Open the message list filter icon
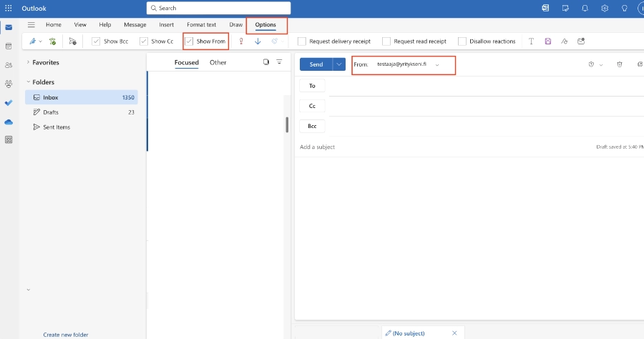Image resolution: width=644 pixels, height=339 pixels. 279,62
